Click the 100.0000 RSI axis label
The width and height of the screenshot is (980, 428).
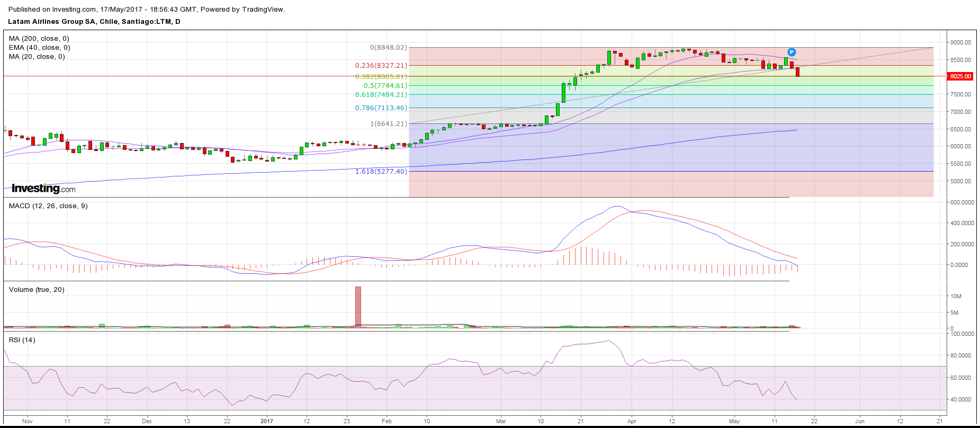[x=962, y=334]
